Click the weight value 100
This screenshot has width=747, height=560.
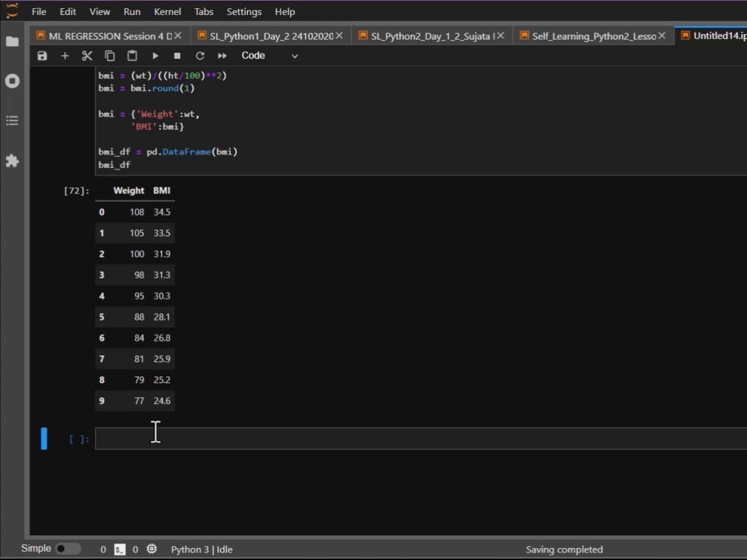coord(137,254)
